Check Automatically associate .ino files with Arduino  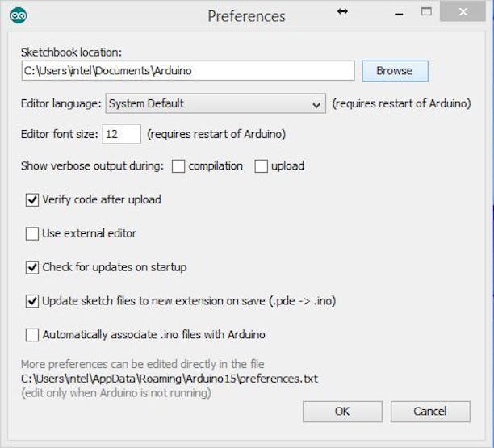(x=32, y=334)
